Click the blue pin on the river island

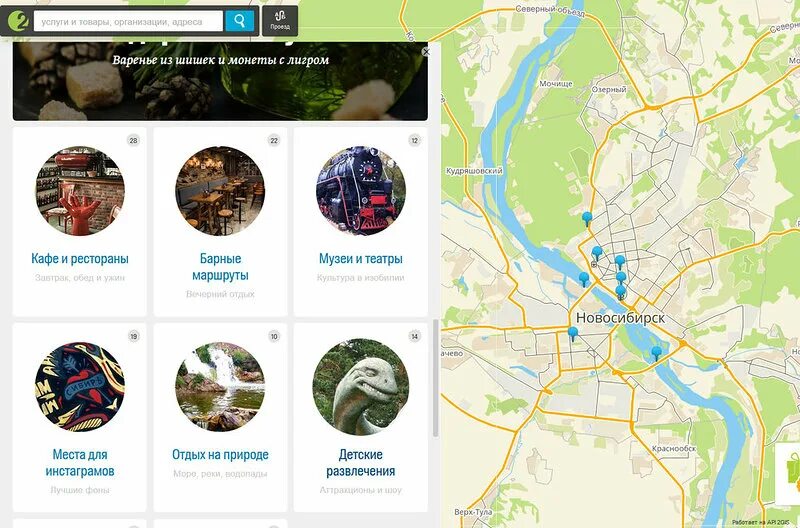[657, 353]
